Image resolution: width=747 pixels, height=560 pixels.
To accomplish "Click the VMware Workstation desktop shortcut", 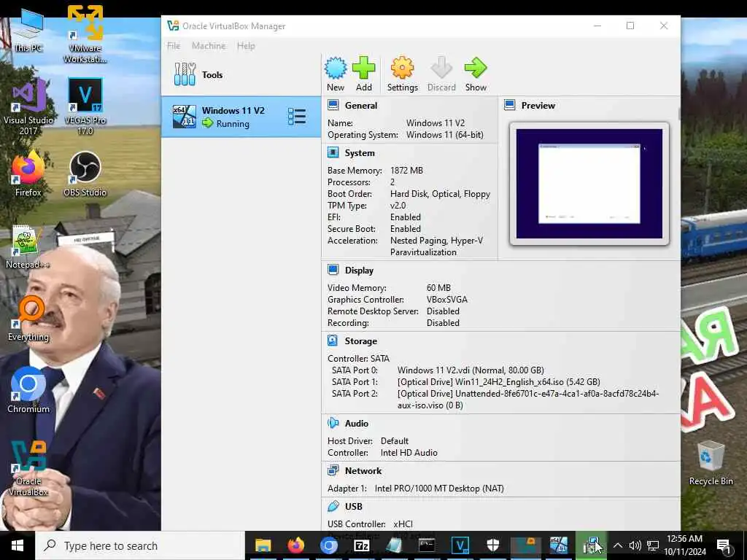I will point(85,34).
